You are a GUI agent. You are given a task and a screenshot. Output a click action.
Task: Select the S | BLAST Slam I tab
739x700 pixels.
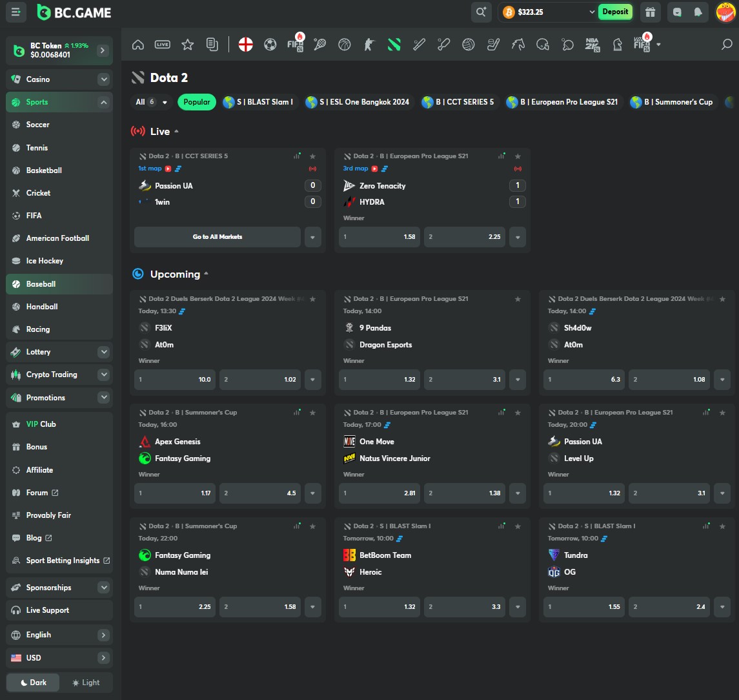pos(259,102)
